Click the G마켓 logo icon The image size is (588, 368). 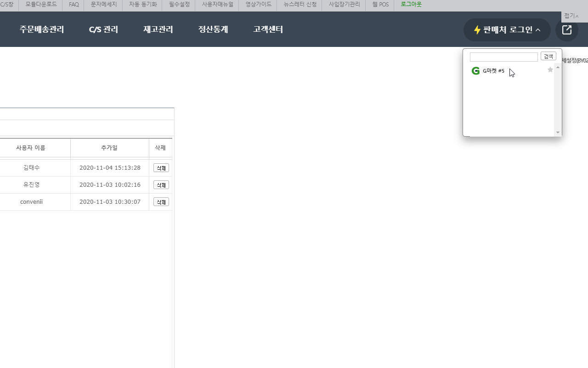[475, 71]
